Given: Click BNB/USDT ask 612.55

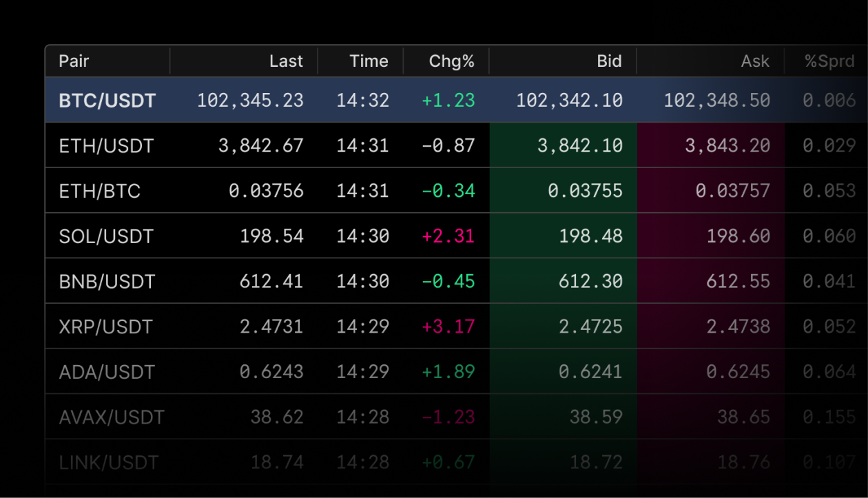Looking at the screenshot, I should [738, 281].
